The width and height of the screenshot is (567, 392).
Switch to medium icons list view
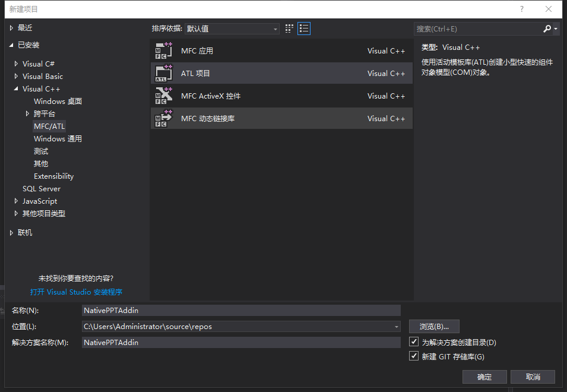coord(304,29)
